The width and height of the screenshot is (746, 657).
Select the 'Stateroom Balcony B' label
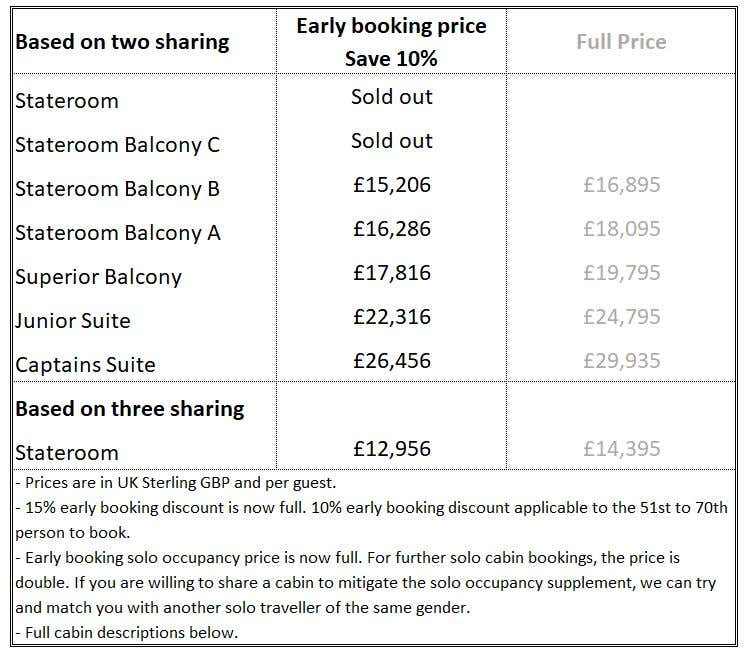pos(117,189)
